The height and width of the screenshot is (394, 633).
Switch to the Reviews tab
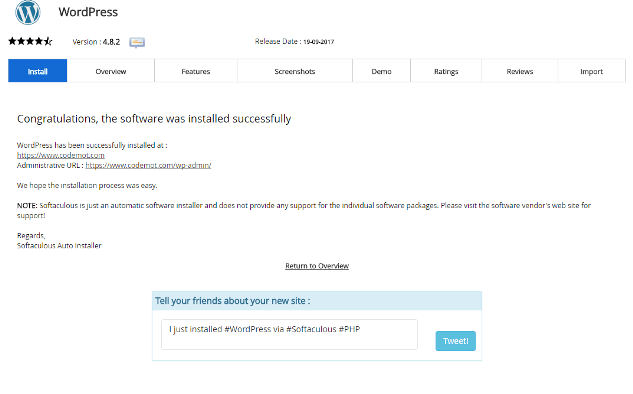tap(520, 71)
